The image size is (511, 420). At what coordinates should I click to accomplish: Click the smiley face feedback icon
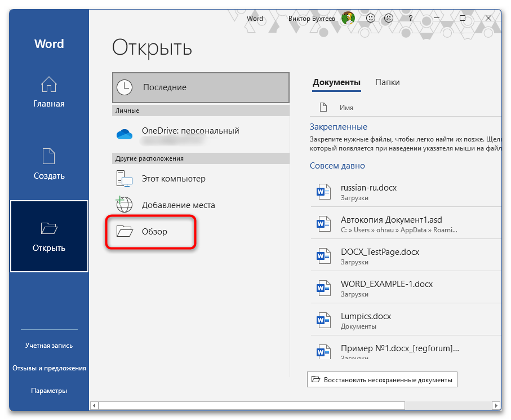[371, 18]
